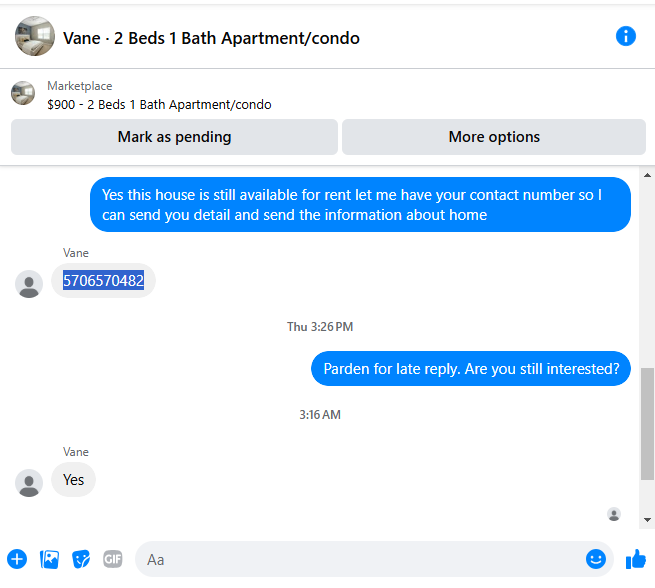Click scrollbar down arrow

pyautogui.click(x=647, y=520)
